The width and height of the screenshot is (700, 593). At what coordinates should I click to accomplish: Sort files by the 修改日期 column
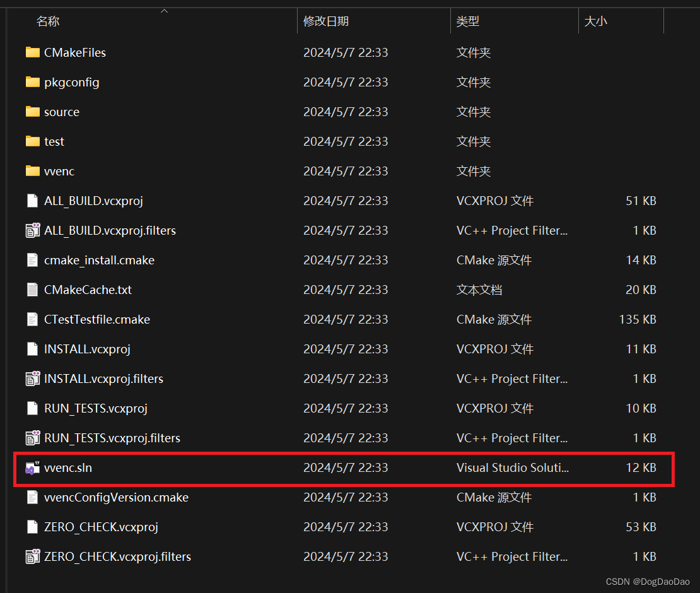326,21
